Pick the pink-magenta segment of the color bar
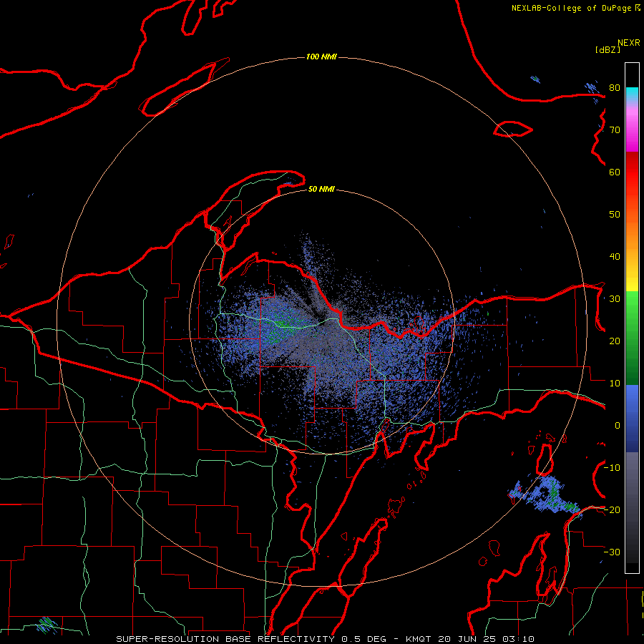 [x=632, y=127]
